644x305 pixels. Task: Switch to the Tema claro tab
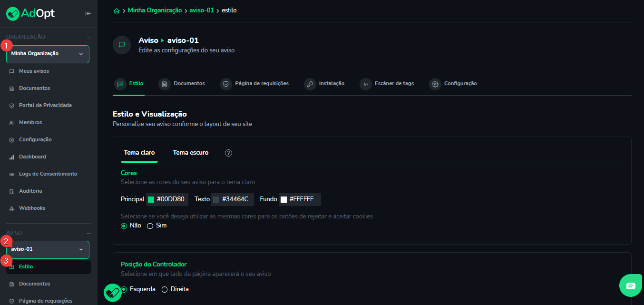[139, 153]
